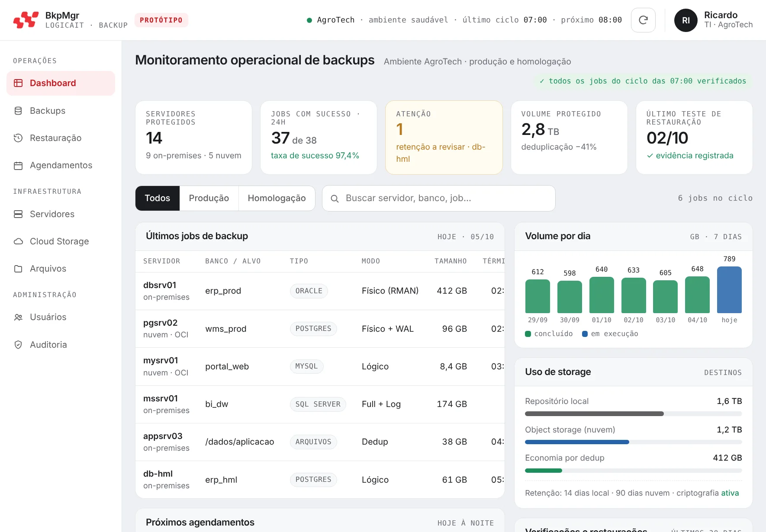Click the BkpMgr logo icon
766x532 pixels.
pos(26,20)
